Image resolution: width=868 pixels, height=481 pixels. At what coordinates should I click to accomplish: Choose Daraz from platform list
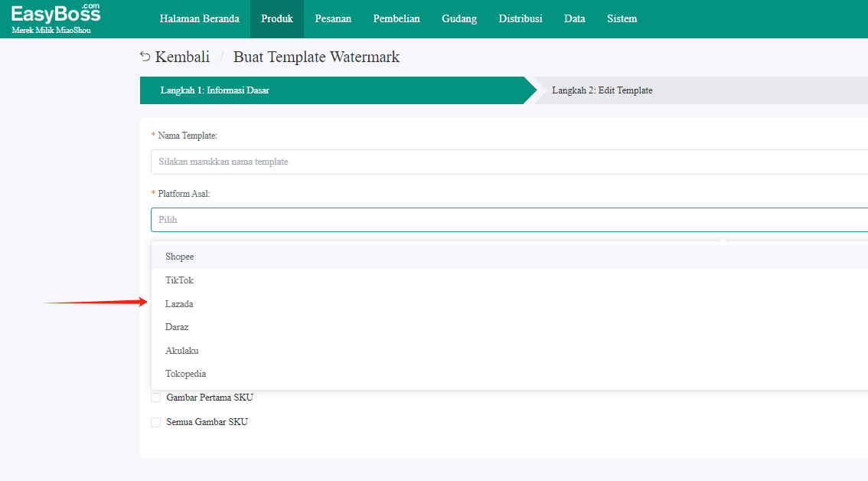[509, 327]
